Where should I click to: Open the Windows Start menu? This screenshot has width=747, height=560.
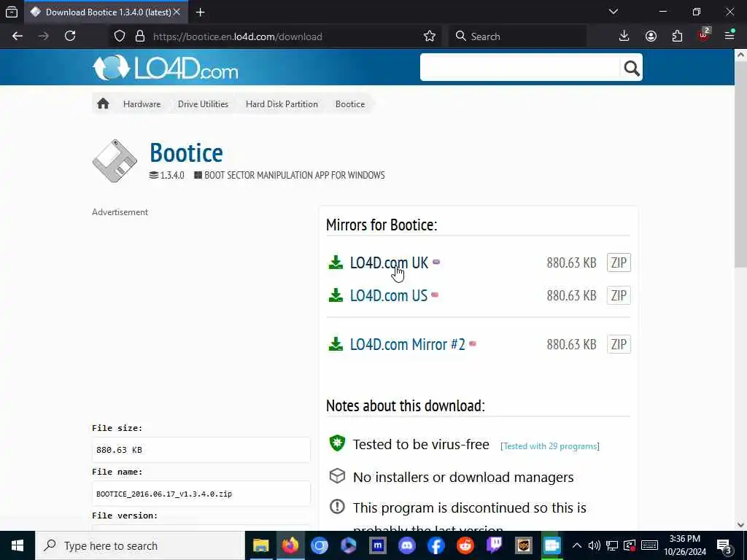coord(18,545)
